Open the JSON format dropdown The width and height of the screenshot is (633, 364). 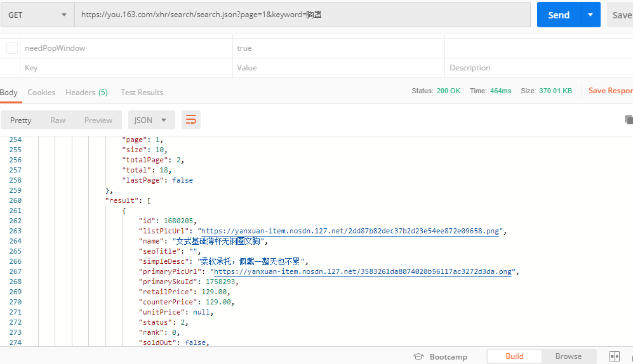[x=151, y=120]
